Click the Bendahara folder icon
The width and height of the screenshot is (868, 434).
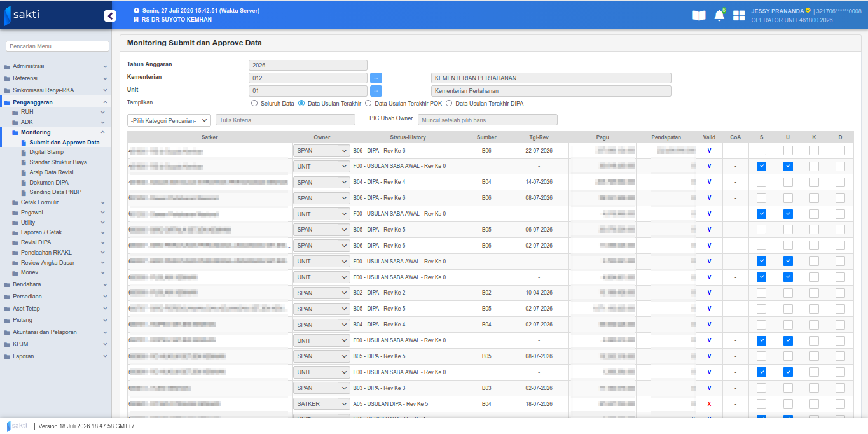[x=7, y=284]
